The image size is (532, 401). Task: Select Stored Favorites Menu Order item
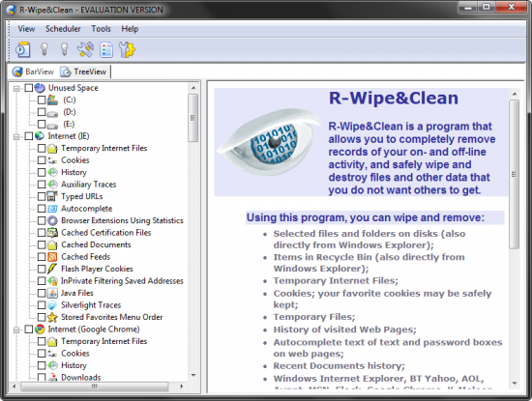[111, 317]
